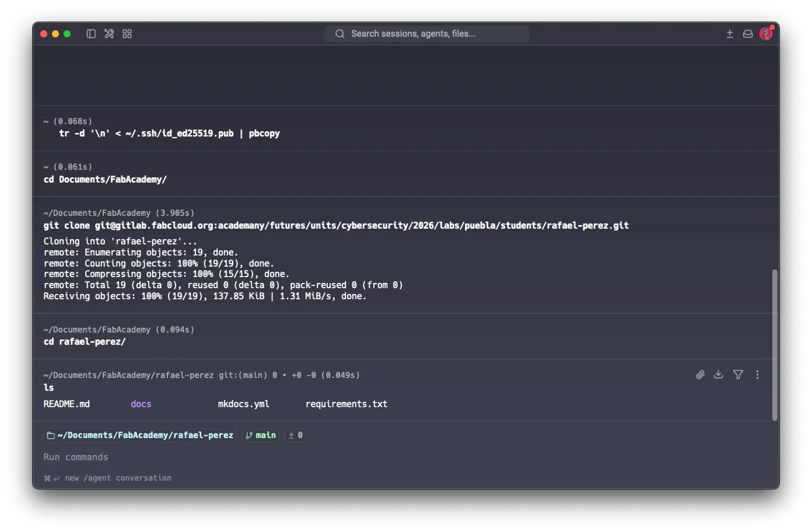This screenshot has height=532, width=812.
Task: Click requirements.txt in ls output
Action: (346, 404)
